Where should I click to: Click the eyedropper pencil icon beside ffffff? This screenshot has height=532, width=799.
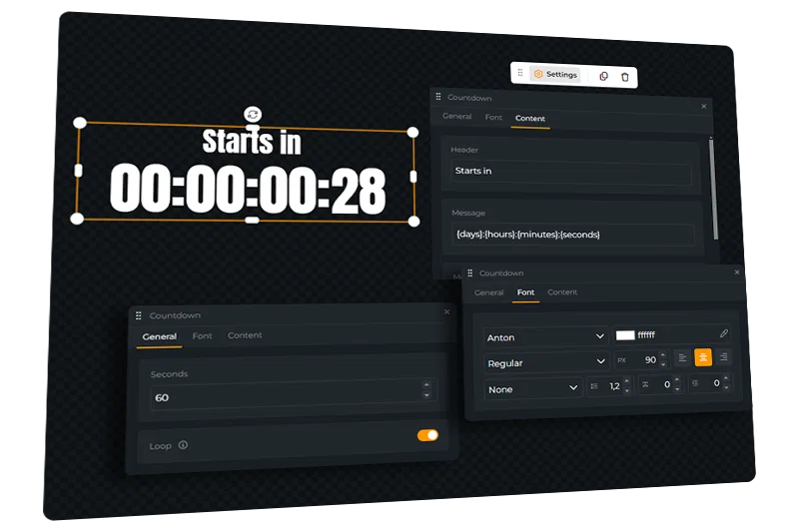(x=723, y=333)
